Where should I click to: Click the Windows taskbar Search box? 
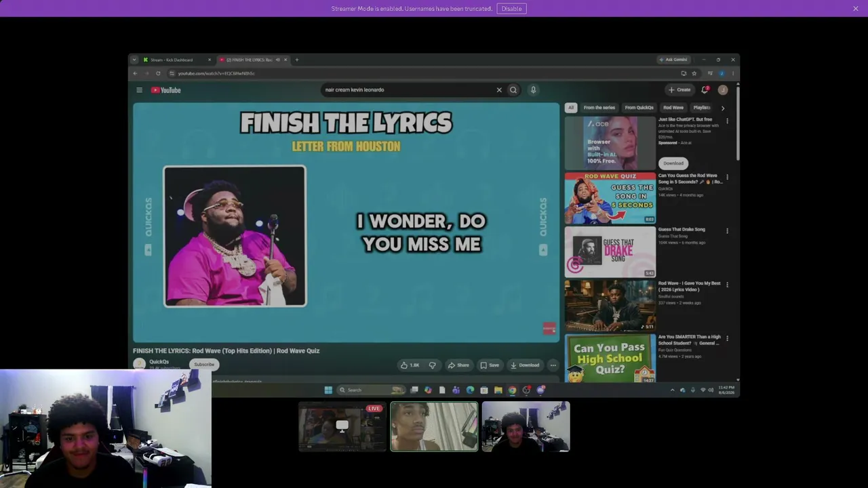click(371, 390)
